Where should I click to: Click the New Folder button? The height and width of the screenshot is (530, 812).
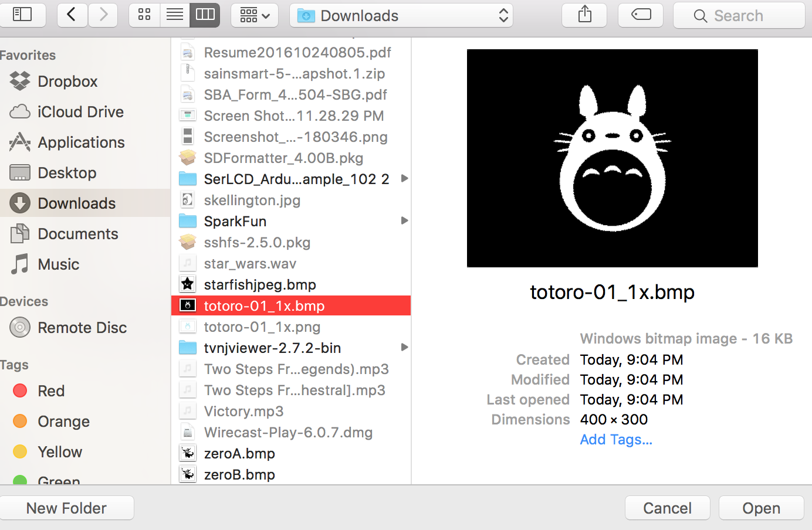[66, 508]
